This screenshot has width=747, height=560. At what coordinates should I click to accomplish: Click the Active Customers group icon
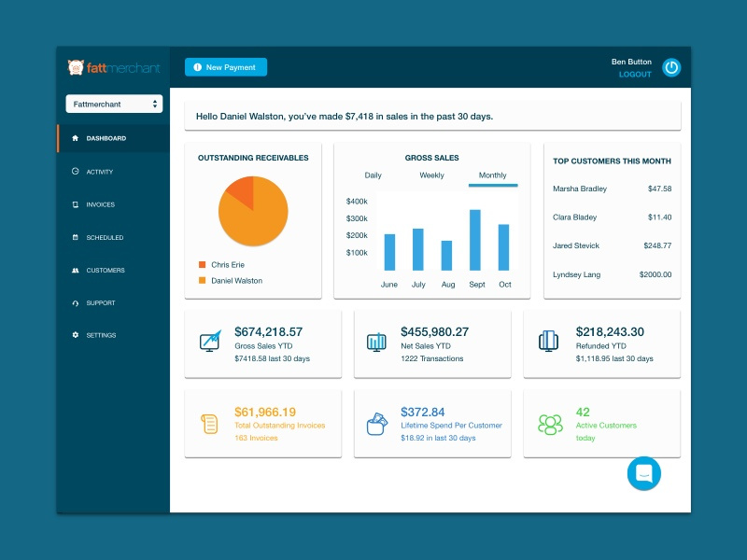pyautogui.click(x=550, y=425)
